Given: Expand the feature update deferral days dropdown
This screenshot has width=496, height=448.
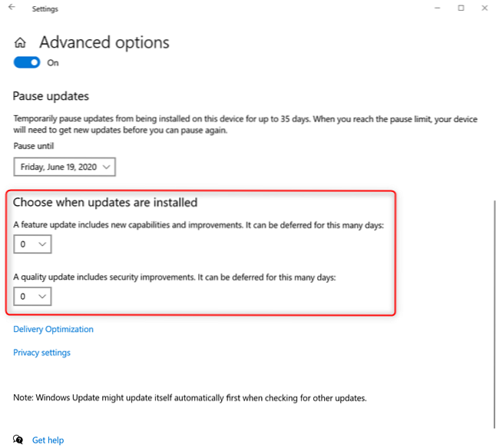Looking at the screenshot, I should coord(32,244).
